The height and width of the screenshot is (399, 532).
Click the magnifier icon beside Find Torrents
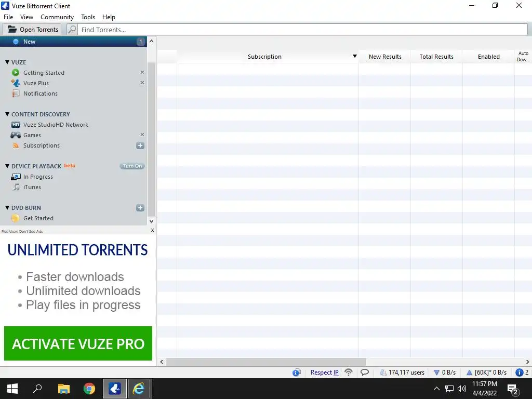[x=72, y=30]
